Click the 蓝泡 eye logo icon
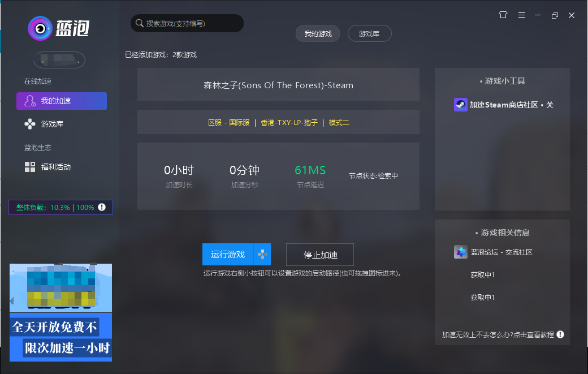 pos(40,28)
